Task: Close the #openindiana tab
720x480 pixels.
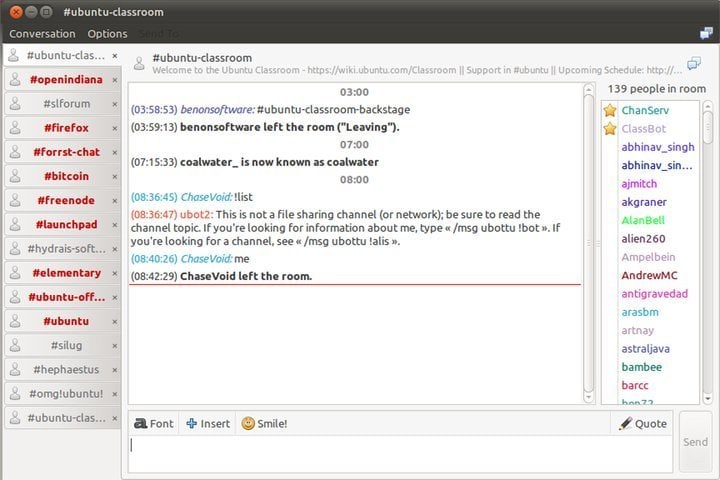Action: tap(115, 80)
